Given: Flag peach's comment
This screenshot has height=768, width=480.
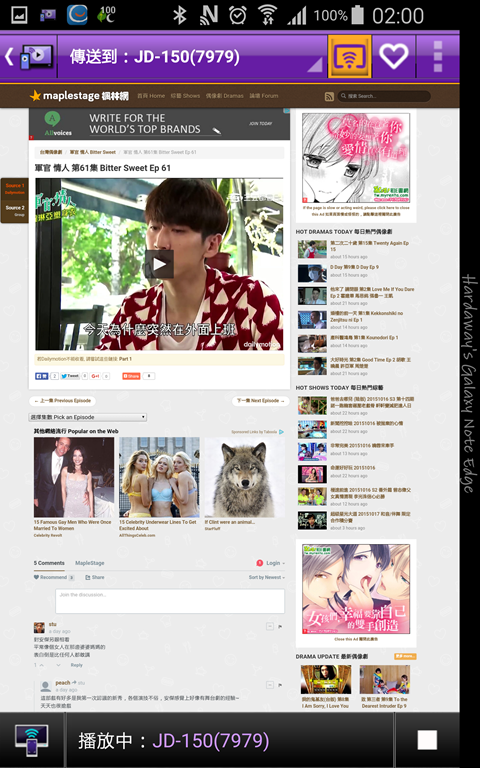Looking at the screenshot, I should [280, 685].
